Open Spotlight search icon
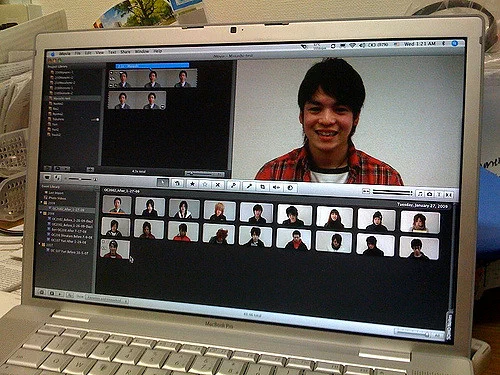The image size is (500, 375). [454, 43]
